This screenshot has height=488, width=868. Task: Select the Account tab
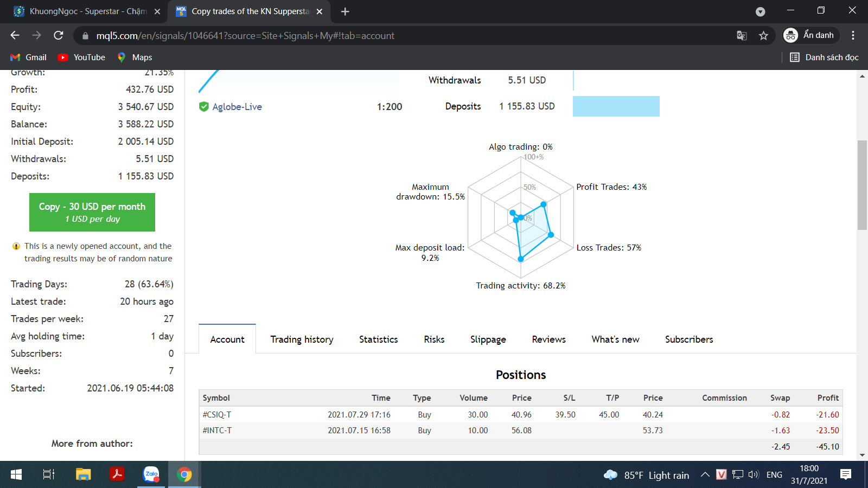227,339
